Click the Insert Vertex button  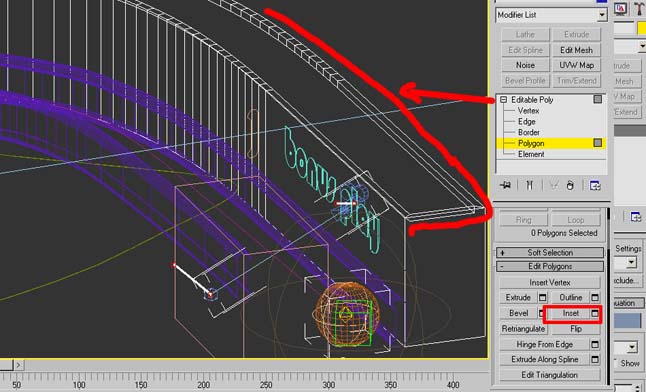tap(550, 282)
